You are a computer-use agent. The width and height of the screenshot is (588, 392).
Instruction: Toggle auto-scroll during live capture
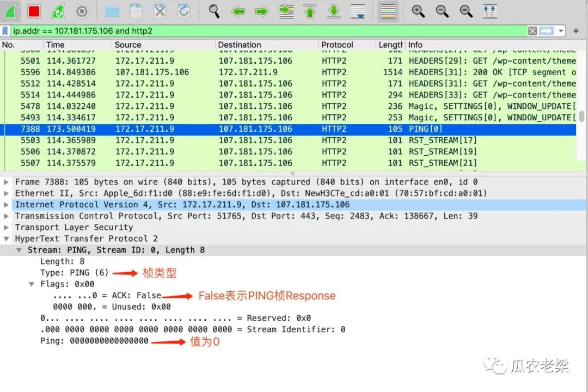(358, 11)
